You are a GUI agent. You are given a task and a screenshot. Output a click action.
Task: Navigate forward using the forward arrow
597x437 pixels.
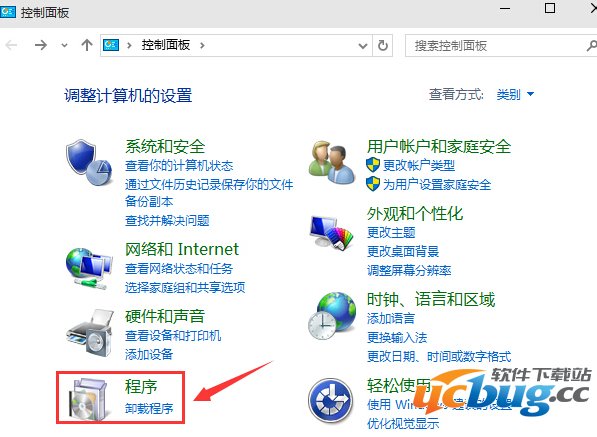click(x=41, y=46)
